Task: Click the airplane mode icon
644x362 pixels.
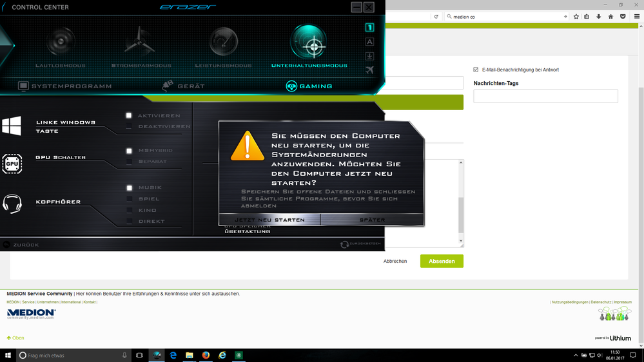Action: 369,70
